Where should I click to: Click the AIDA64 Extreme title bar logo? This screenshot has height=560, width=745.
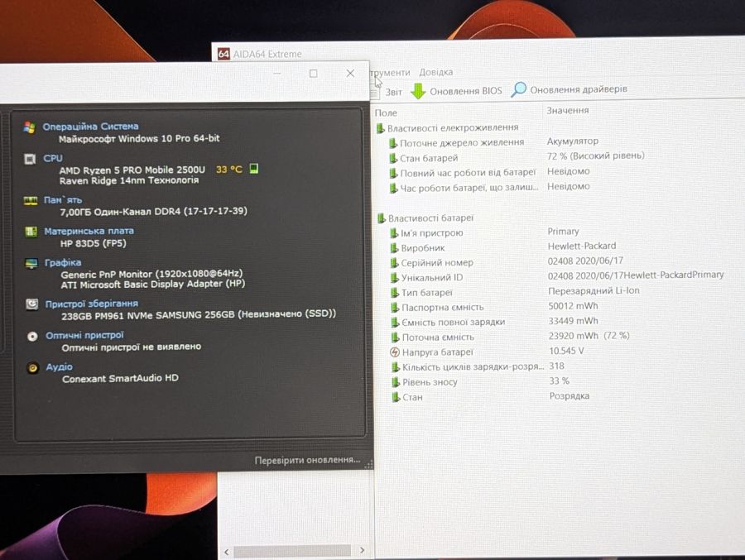pos(223,54)
